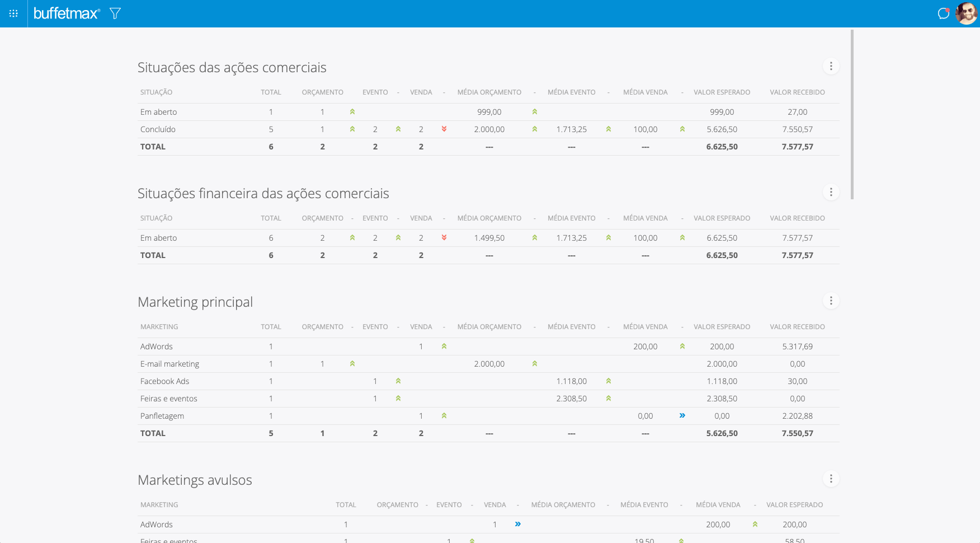Click red down arrow in Concluído venda row

click(x=444, y=129)
